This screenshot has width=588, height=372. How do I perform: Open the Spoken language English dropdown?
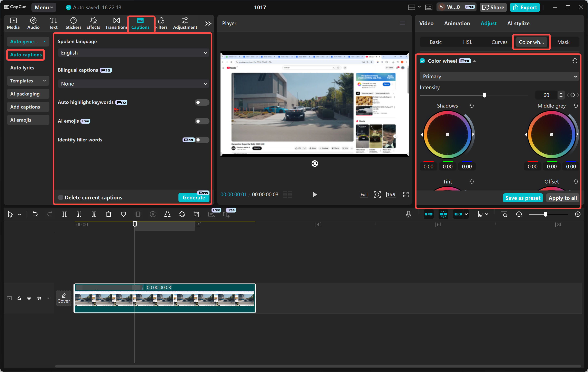[x=133, y=53]
